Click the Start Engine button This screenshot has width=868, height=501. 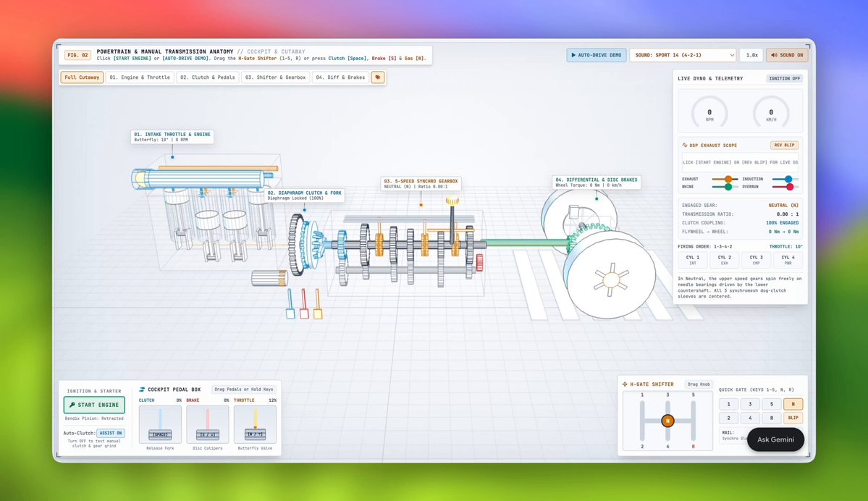[94, 405]
